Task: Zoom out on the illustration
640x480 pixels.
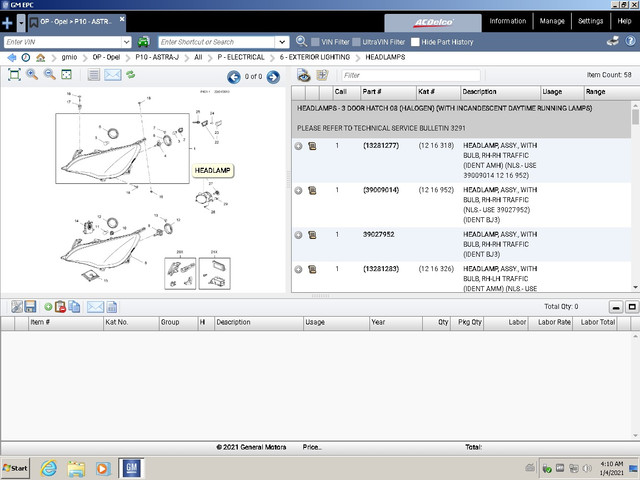Action: 50,74
